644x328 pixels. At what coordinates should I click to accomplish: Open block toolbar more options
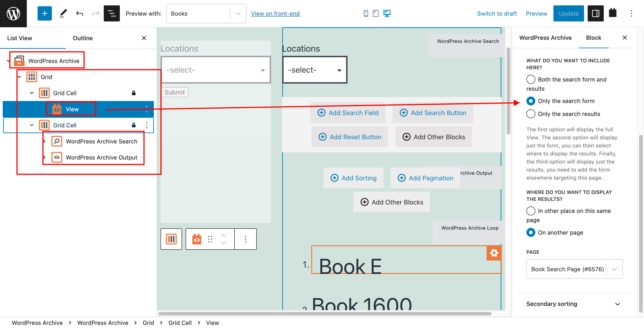246,239
